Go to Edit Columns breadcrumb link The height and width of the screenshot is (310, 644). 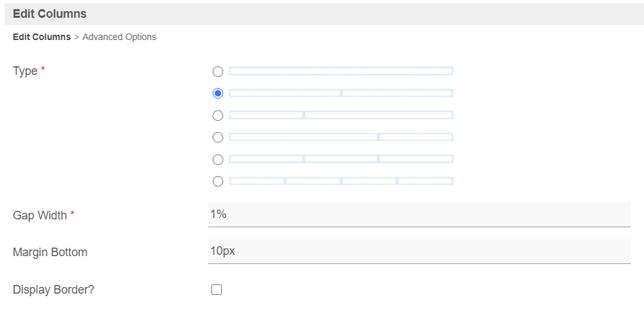click(41, 37)
